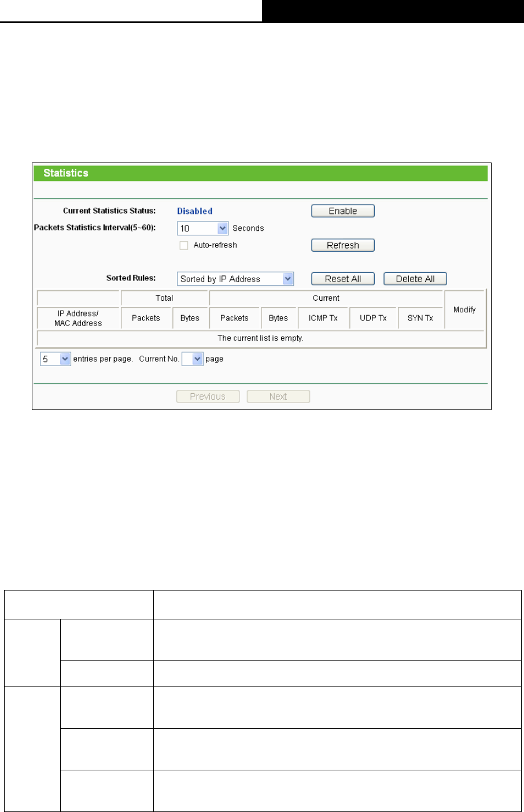Click the Packets header under Total

146,318
